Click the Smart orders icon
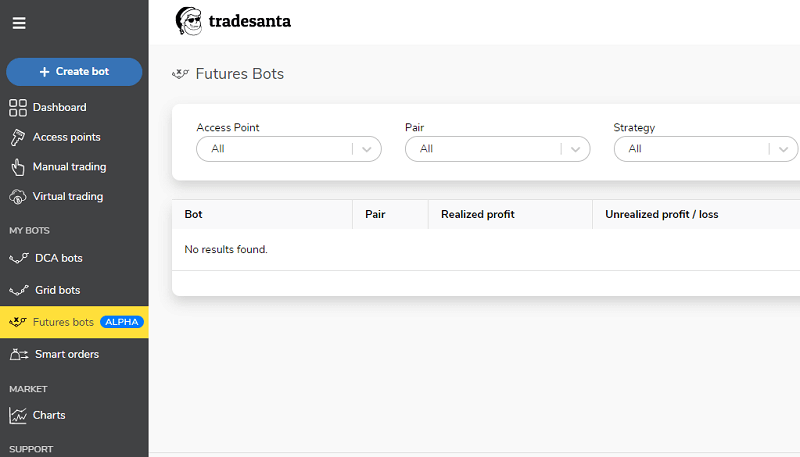This screenshot has height=457, width=800. tap(19, 354)
